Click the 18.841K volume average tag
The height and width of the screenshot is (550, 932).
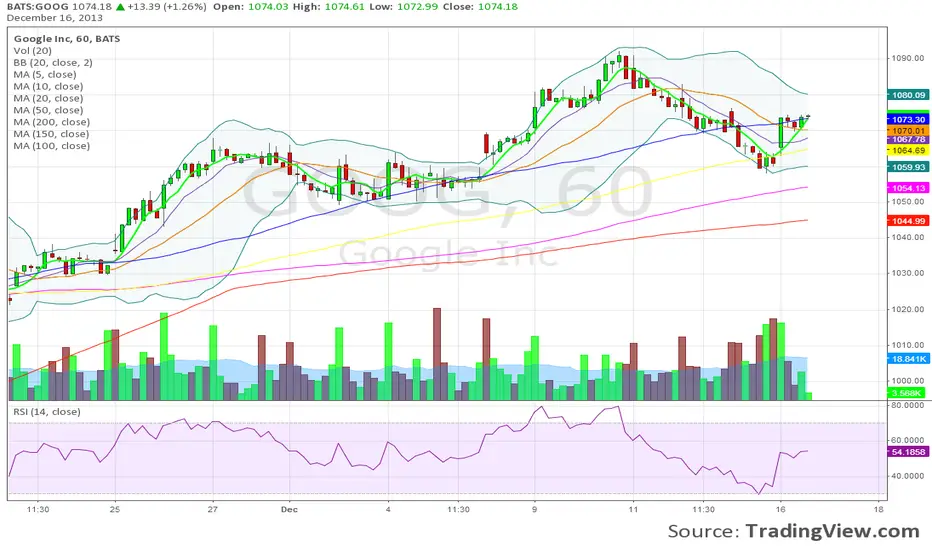pyautogui.click(x=908, y=359)
